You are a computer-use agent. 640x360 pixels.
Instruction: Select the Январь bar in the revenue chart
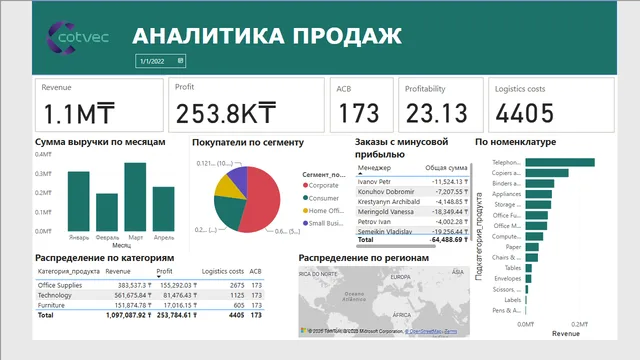78,201
